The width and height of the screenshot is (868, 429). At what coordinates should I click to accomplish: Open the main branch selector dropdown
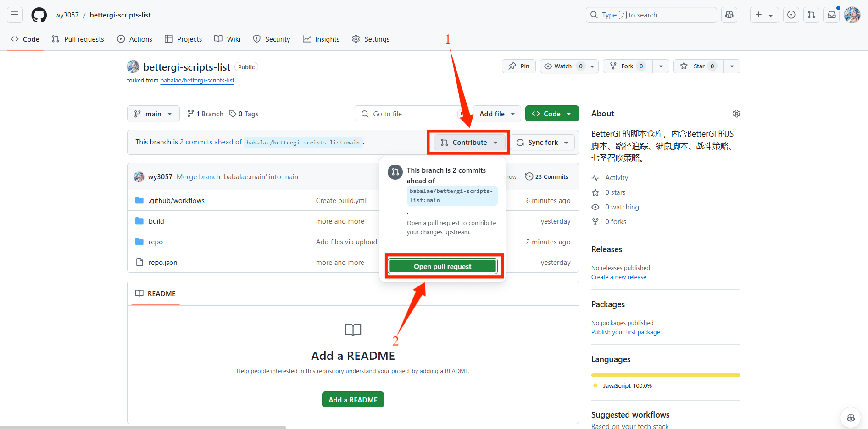coord(153,113)
